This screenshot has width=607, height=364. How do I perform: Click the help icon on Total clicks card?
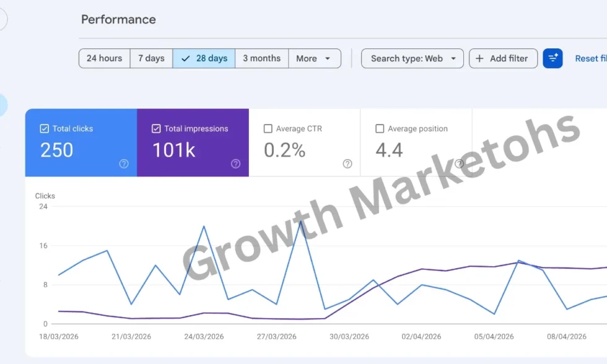124,164
